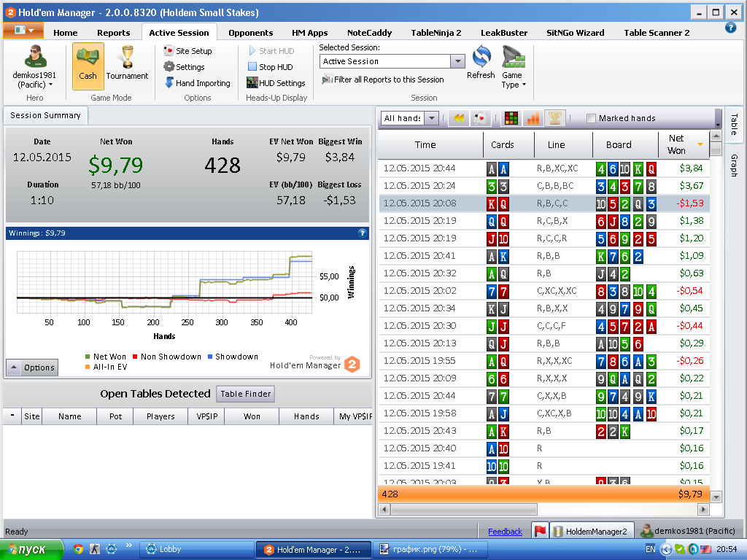Click the Table Finder button

[245, 394]
